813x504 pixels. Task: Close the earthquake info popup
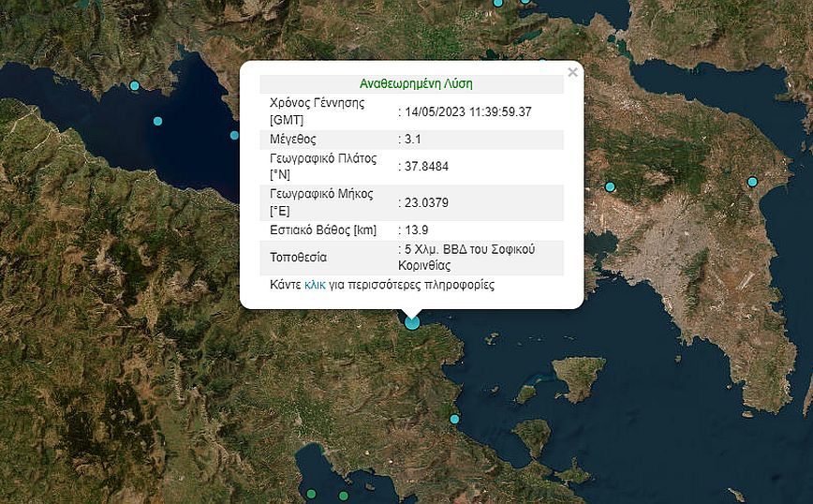[x=572, y=72]
